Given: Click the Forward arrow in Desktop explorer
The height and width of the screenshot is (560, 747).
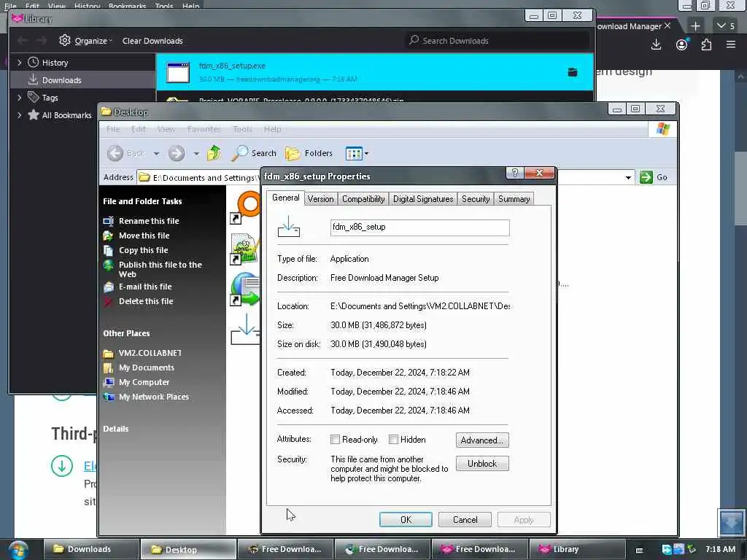Looking at the screenshot, I should 177,153.
